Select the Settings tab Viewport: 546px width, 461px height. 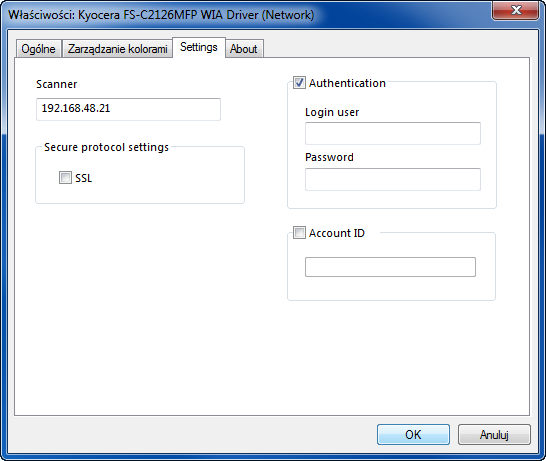point(199,47)
